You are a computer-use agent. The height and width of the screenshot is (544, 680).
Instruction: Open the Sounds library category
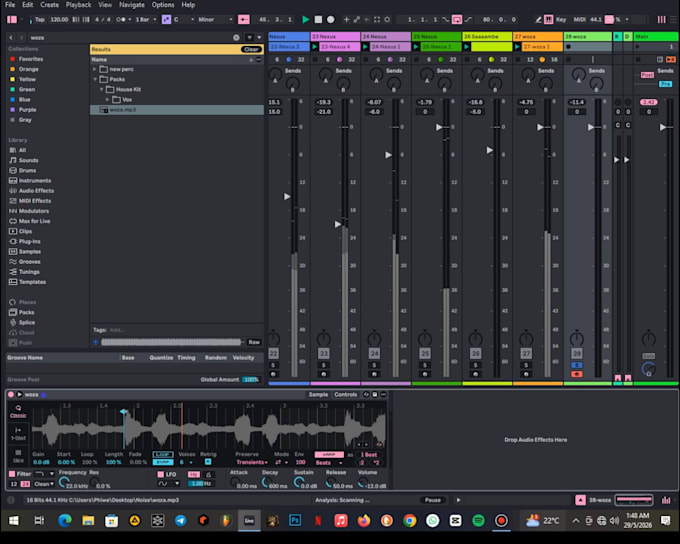click(x=24, y=160)
